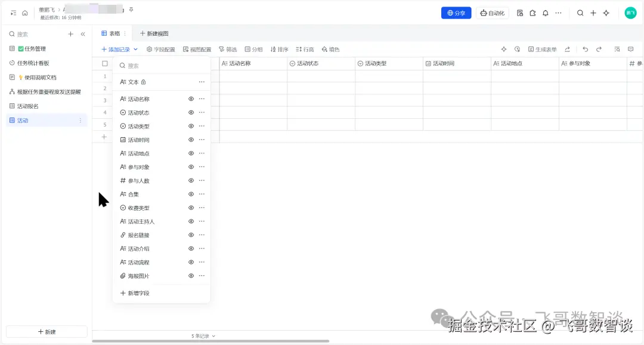Check the select-all checkbox in table header
This screenshot has height=345, width=644.
[x=105, y=64]
